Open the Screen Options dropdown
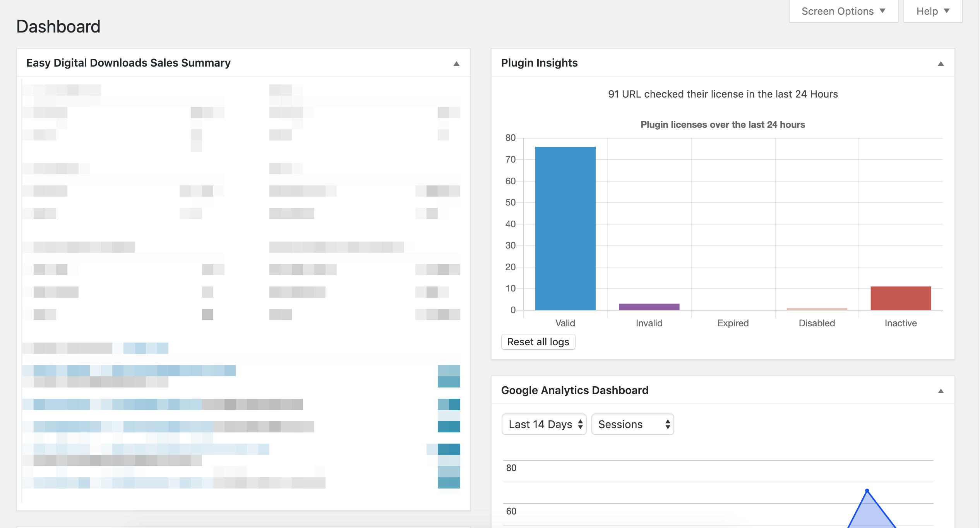This screenshot has height=528, width=980. [843, 11]
